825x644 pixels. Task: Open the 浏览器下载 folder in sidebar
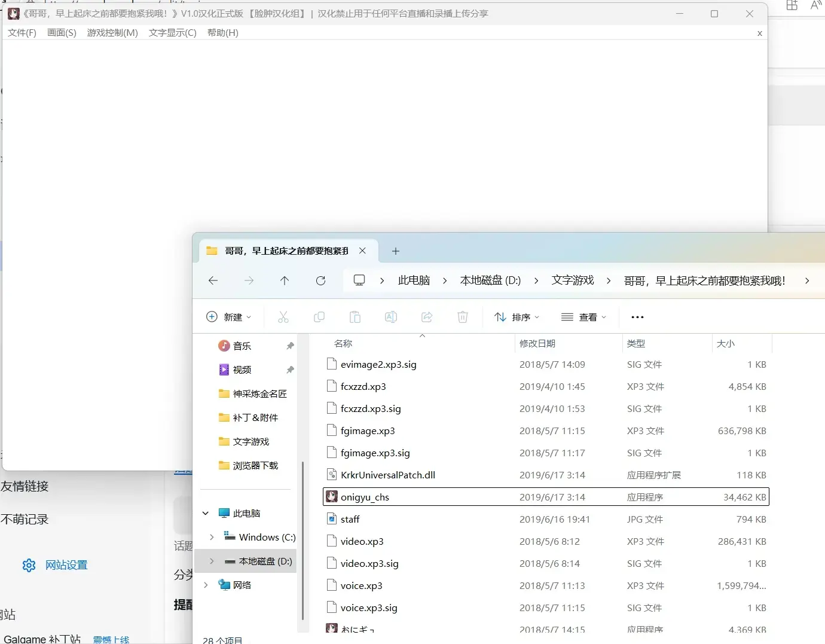click(249, 466)
